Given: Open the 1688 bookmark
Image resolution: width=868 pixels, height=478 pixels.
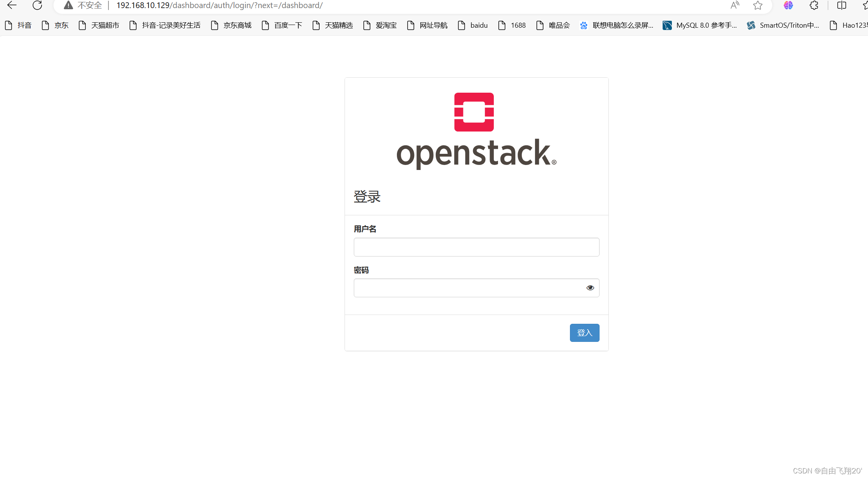Looking at the screenshot, I should tap(518, 25).
